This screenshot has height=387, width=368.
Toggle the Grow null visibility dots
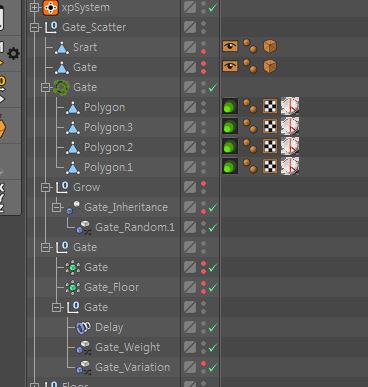203,187
